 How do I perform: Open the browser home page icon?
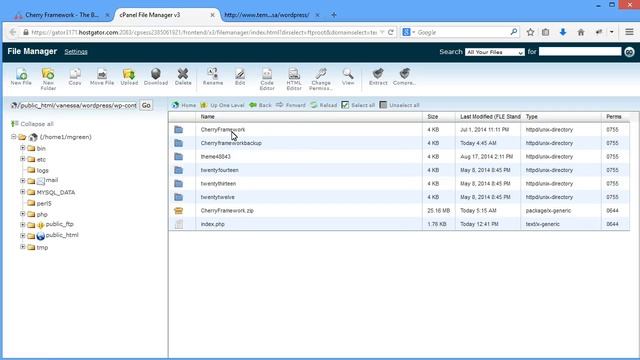[581, 32]
